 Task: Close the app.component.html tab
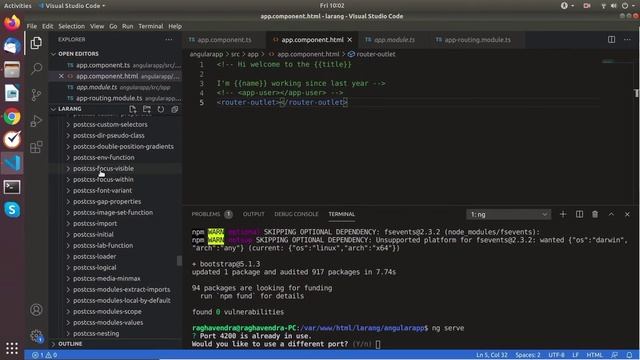point(350,40)
